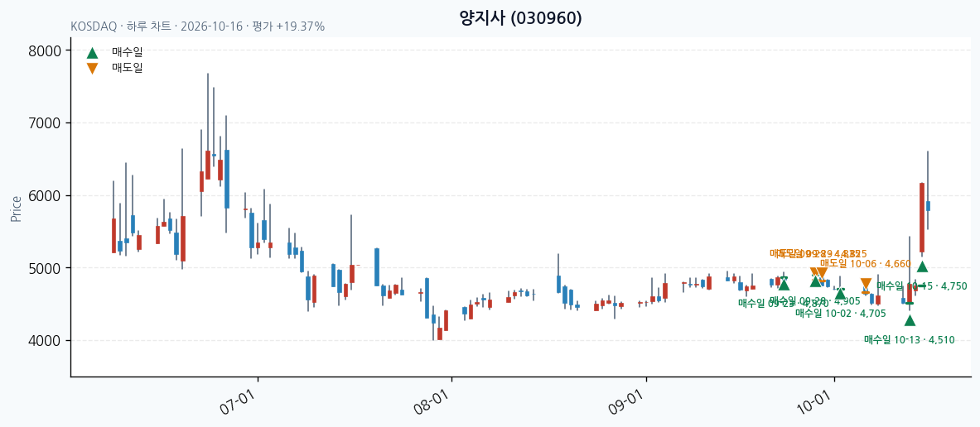
Task: Click the large red candle reaching 6200 in October
Action: coord(922,218)
